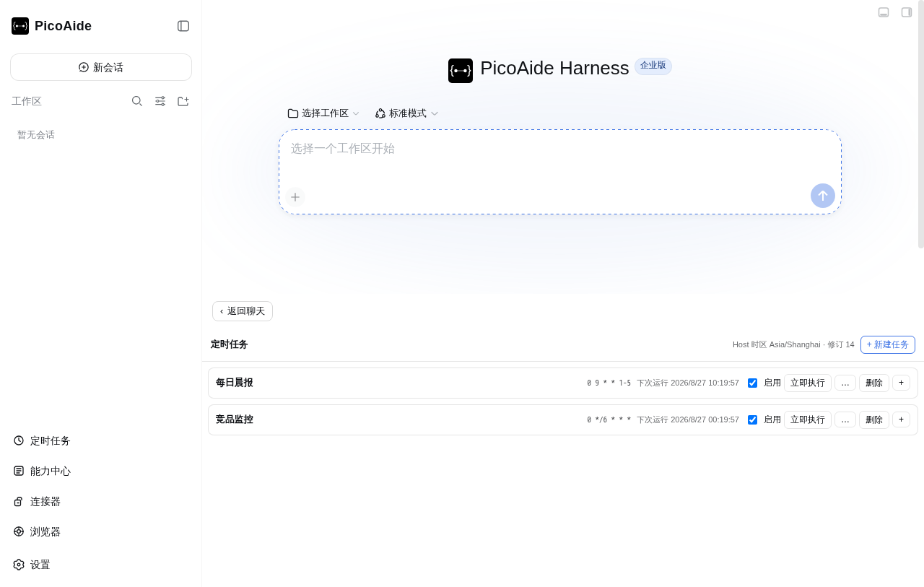Start a new conversation with 新会话
Screen dimensions: 924x587
pyautogui.click(x=101, y=67)
